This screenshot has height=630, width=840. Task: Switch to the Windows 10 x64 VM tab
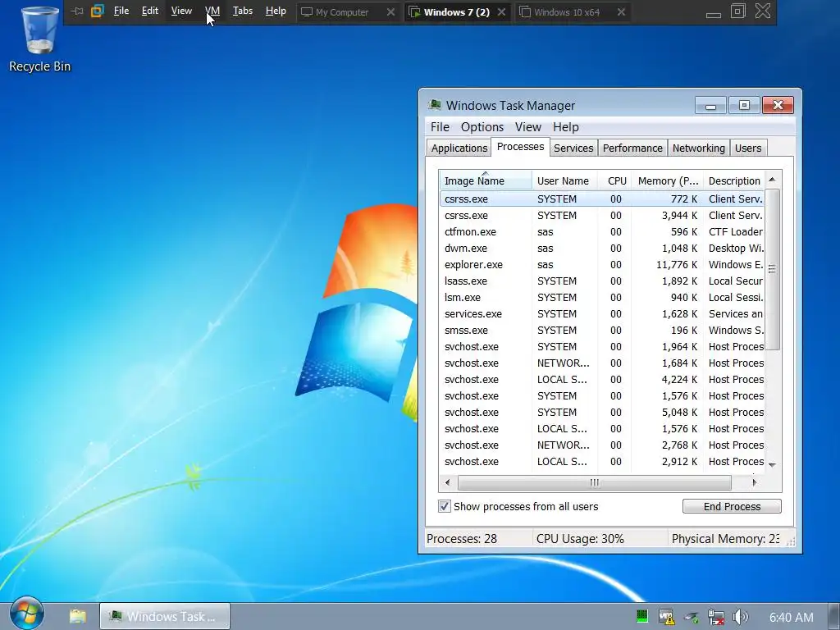tap(567, 11)
